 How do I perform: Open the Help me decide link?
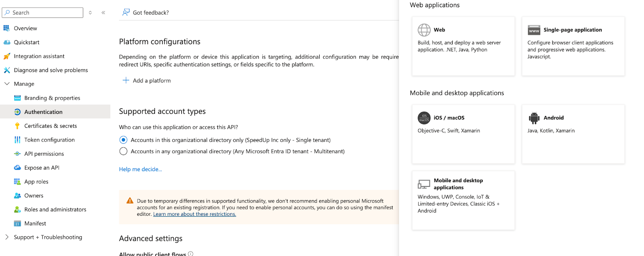coord(140,169)
